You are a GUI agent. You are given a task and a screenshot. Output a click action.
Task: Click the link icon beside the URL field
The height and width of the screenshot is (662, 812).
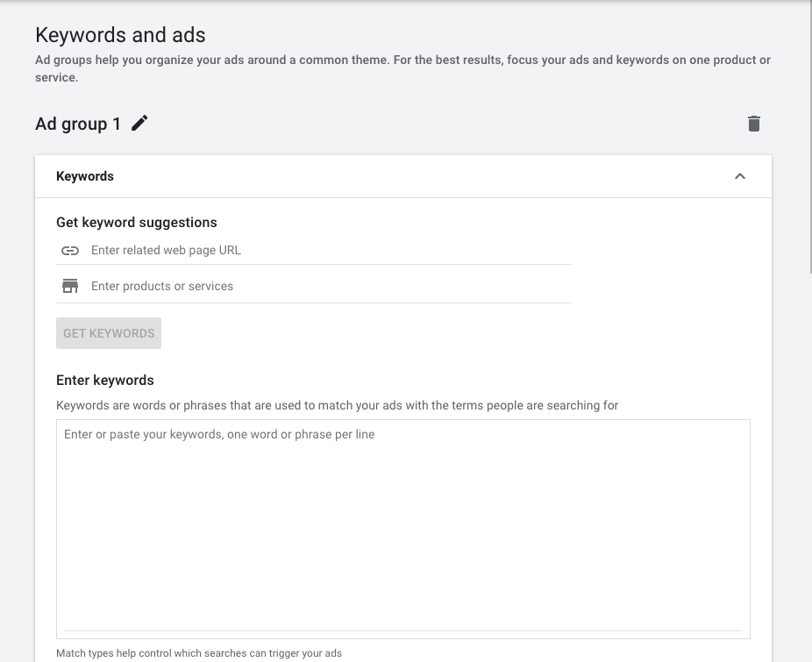[70, 251]
